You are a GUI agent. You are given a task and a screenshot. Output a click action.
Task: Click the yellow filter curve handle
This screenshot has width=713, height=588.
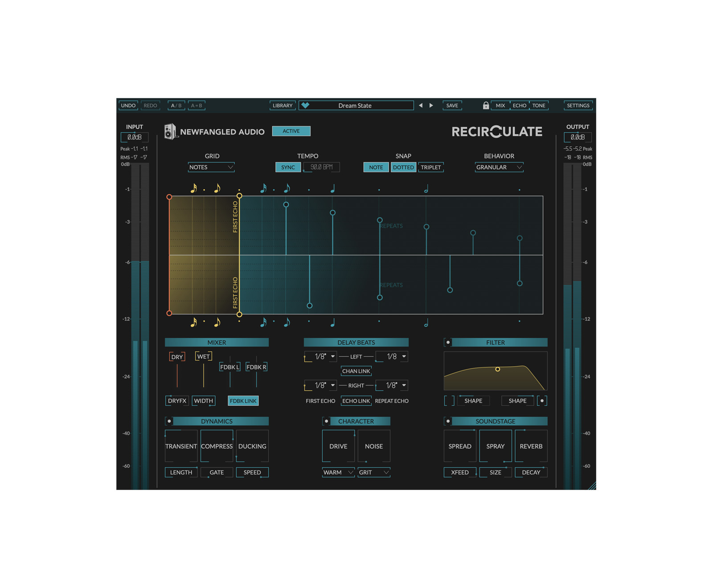pyautogui.click(x=497, y=369)
